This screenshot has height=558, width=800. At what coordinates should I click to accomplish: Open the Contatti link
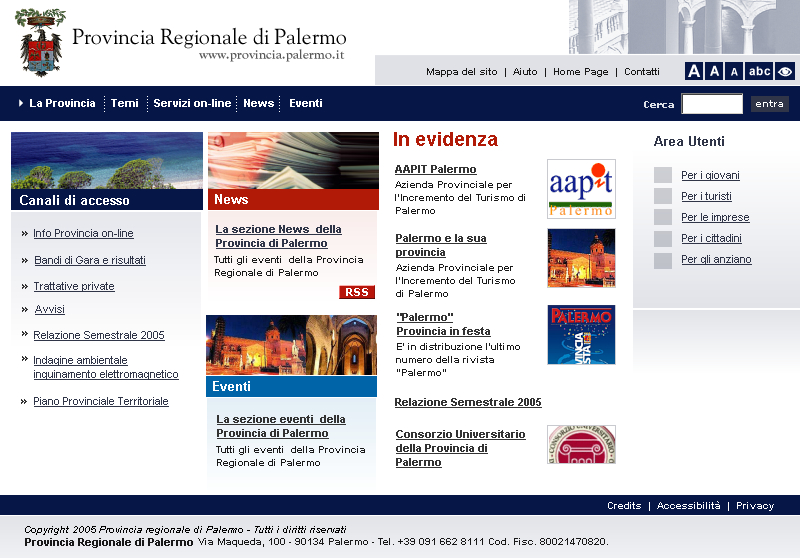[642, 72]
